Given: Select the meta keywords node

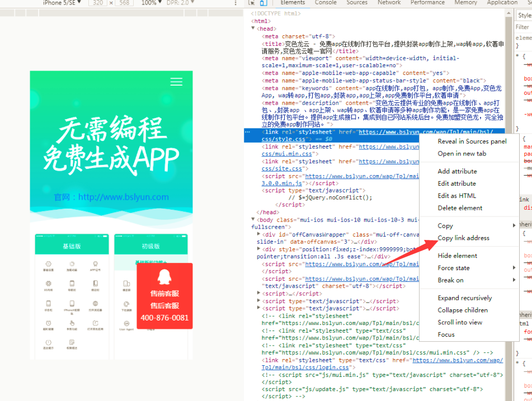Looking at the screenshot, I should point(382,92).
